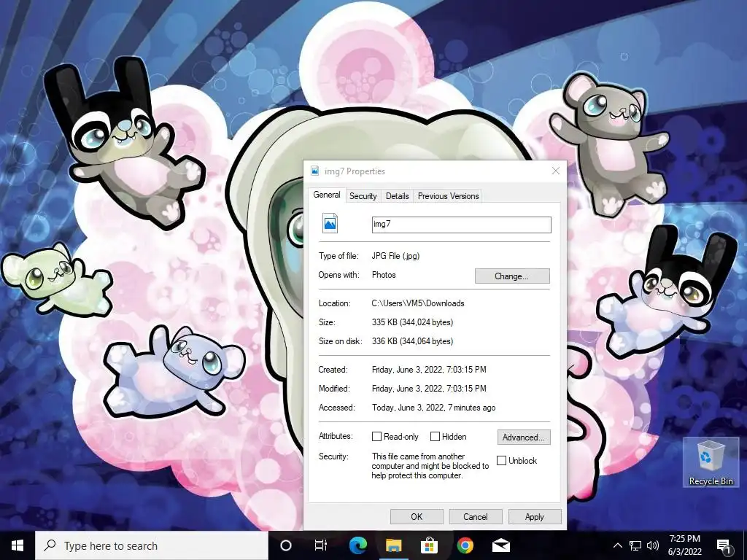Open the Recycle Bin desktop icon

point(711,463)
